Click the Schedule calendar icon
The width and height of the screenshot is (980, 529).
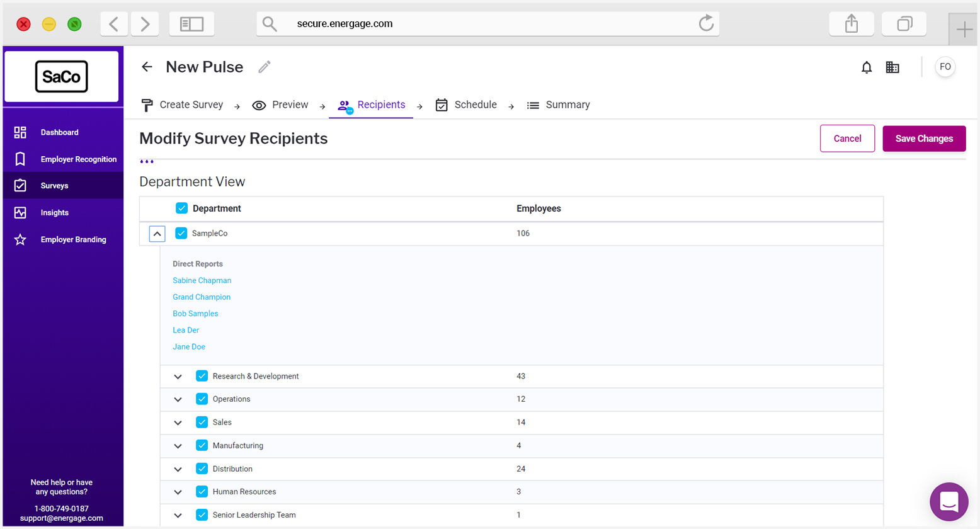[442, 105]
